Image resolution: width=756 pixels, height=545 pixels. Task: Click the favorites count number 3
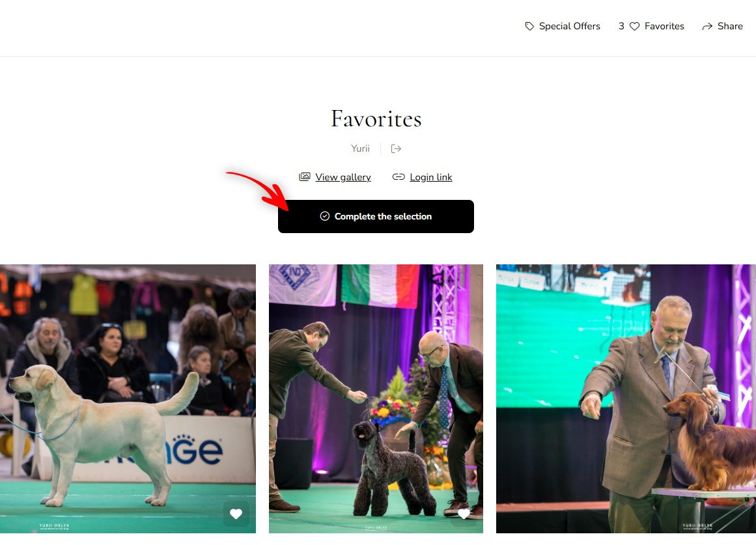click(x=621, y=27)
